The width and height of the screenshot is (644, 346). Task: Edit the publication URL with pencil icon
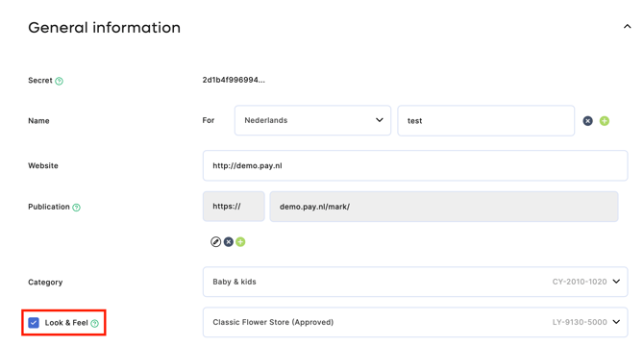pyautogui.click(x=215, y=242)
